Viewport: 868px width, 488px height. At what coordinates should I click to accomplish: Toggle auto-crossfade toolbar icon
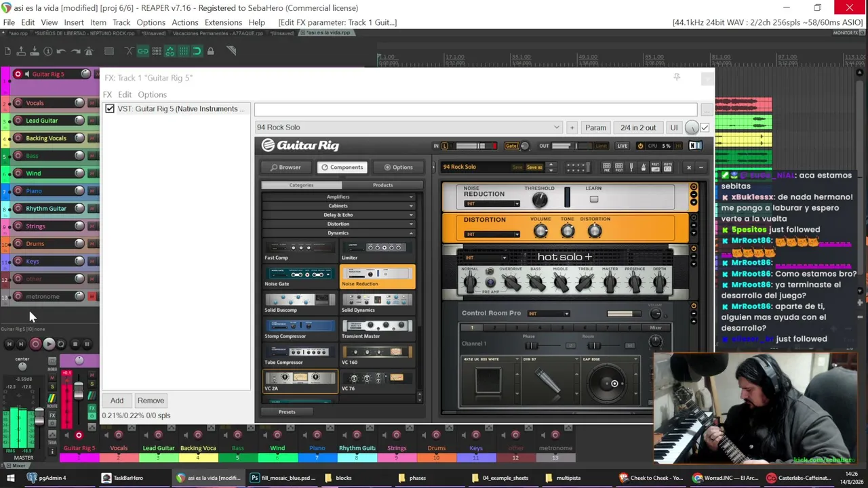[130, 51]
